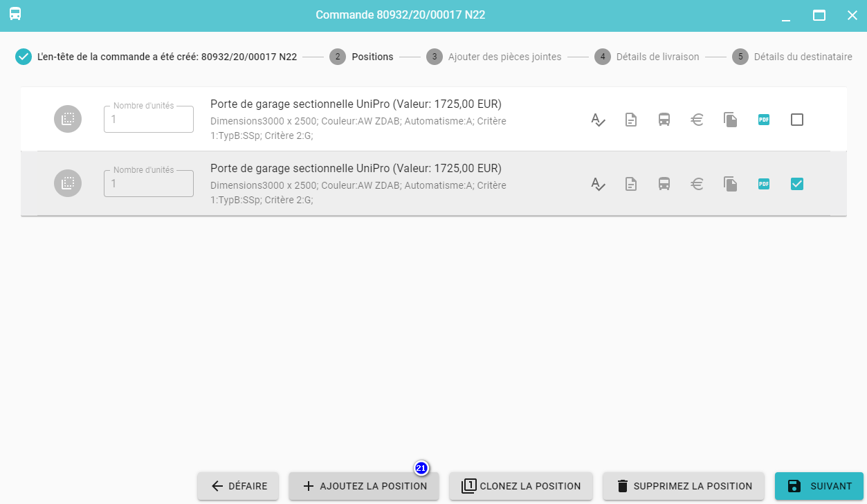Click Clonez la position button
The height and width of the screenshot is (504, 867).
click(x=521, y=486)
